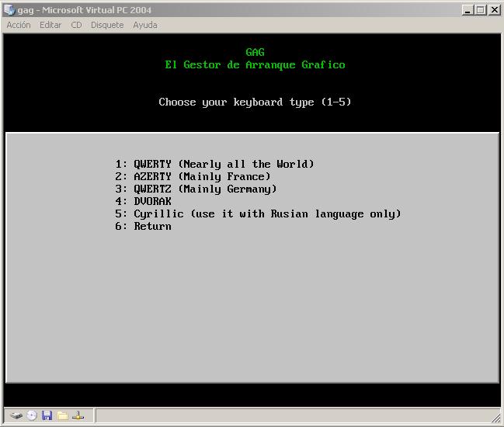Open the Editar menu
This screenshot has height=427, width=504.
[x=50, y=25]
